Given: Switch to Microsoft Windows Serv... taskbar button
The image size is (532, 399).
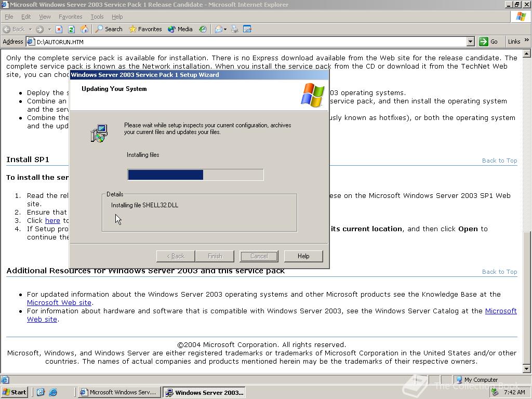Looking at the screenshot, I should (119, 392).
